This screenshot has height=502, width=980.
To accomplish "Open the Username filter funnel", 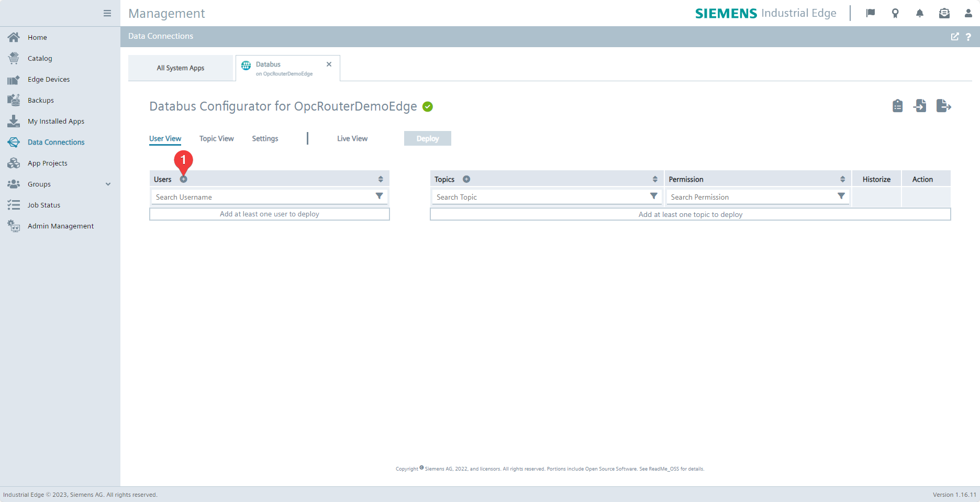I will pos(379,197).
